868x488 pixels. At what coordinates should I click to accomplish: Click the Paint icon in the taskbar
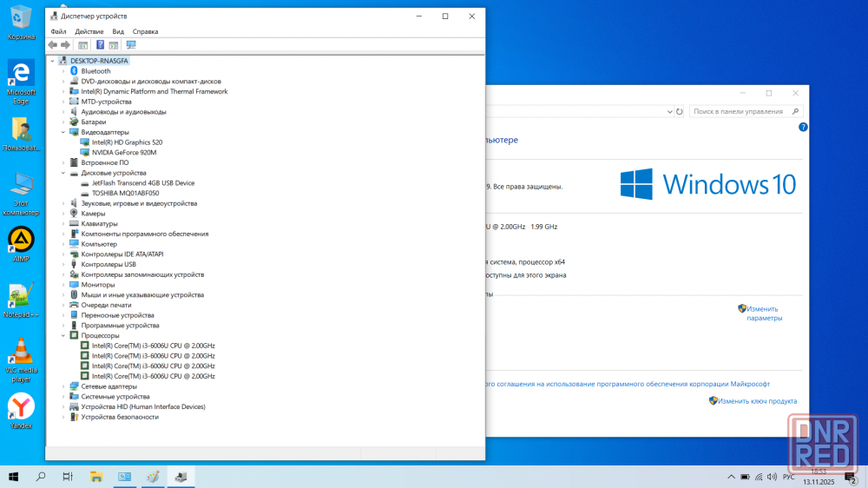point(153,477)
